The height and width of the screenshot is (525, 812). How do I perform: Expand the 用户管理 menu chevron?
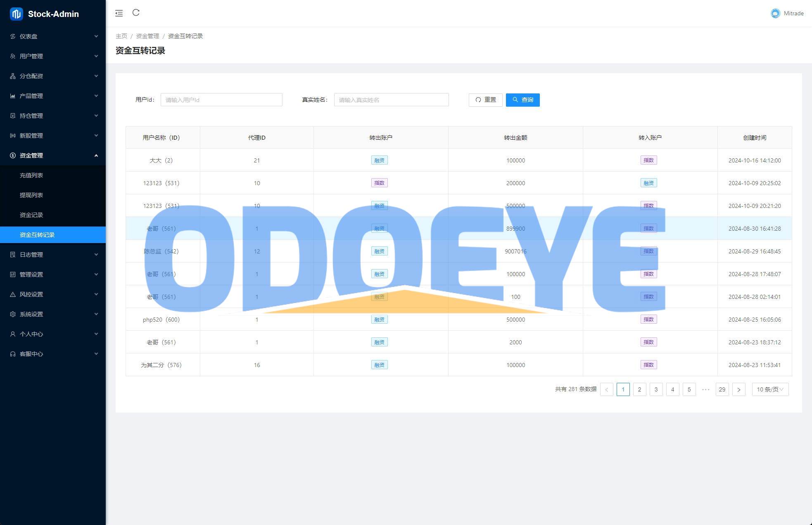pyautogui.click(x=96, y=56)
